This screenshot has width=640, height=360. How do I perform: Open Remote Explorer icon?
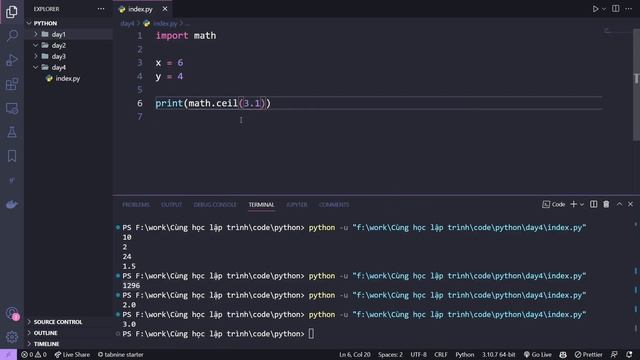12,108
